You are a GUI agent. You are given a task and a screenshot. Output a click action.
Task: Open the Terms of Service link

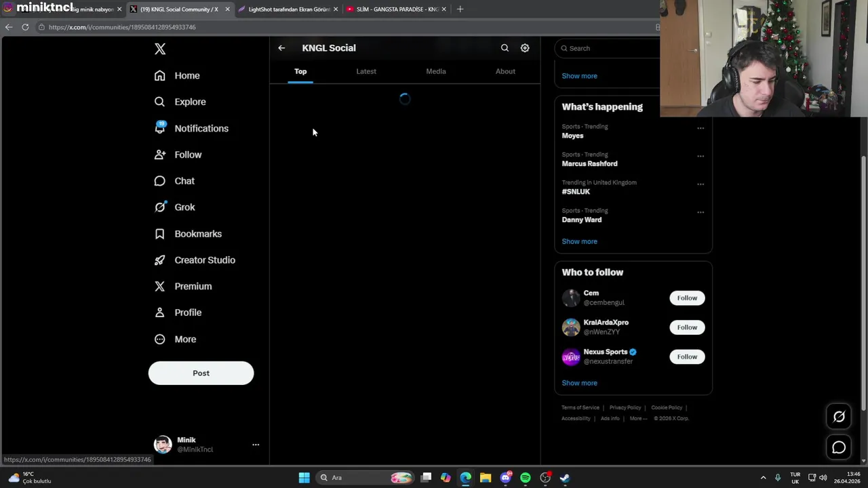580,407
